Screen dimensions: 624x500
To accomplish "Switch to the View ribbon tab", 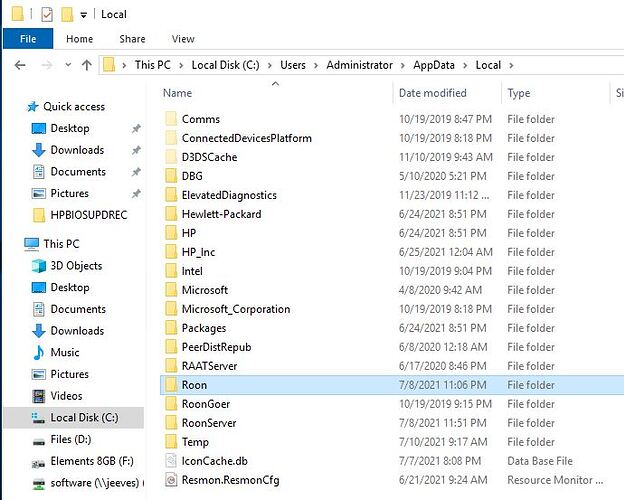I will 183,39.
